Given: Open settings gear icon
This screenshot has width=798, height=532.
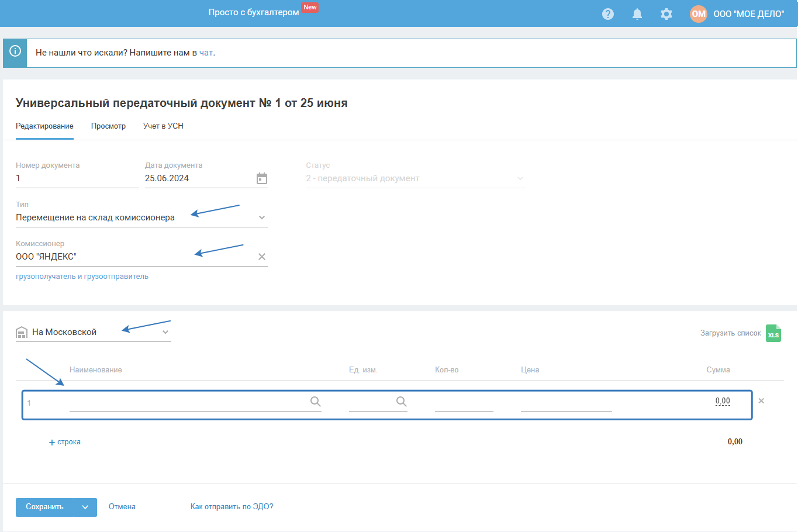Looking at the screenshot, I should click(666, 14).
